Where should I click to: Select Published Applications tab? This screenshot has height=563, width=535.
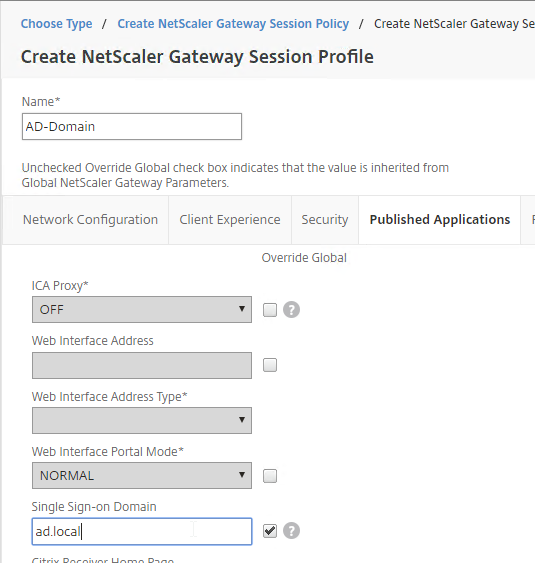pos(439,220)
